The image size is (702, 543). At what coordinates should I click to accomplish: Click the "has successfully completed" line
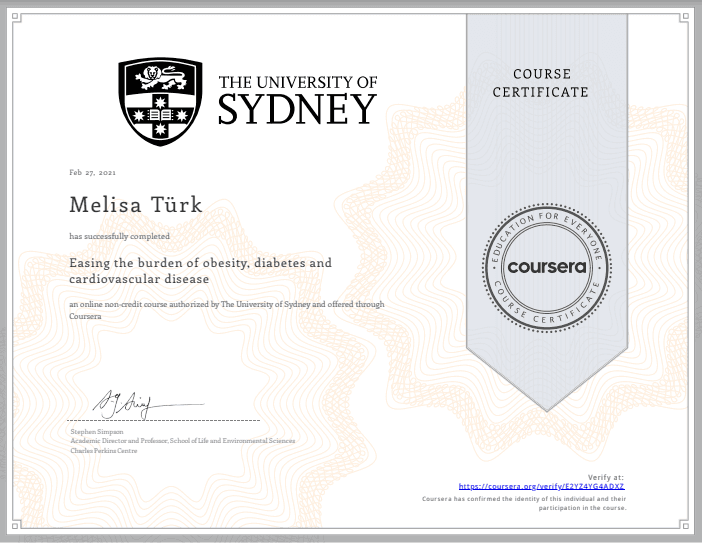coord(119,236)
